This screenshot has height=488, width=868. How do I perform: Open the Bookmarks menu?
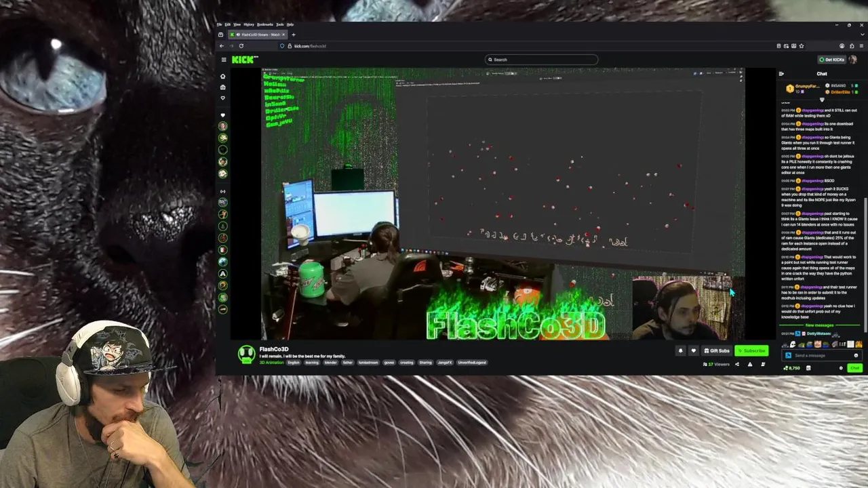(264, 24)
